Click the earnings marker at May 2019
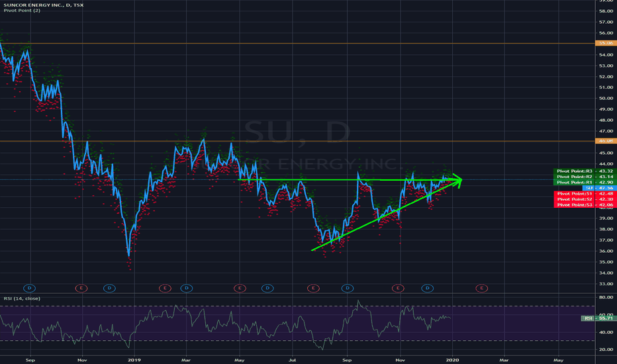This screenshot has height=364, width=617. point(240,289)
